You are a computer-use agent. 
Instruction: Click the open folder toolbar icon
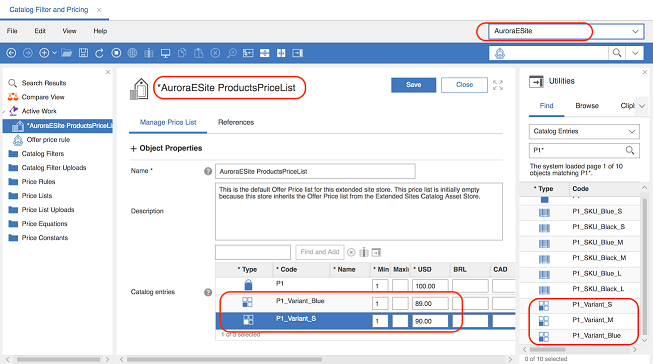click(x=67, y=53)
